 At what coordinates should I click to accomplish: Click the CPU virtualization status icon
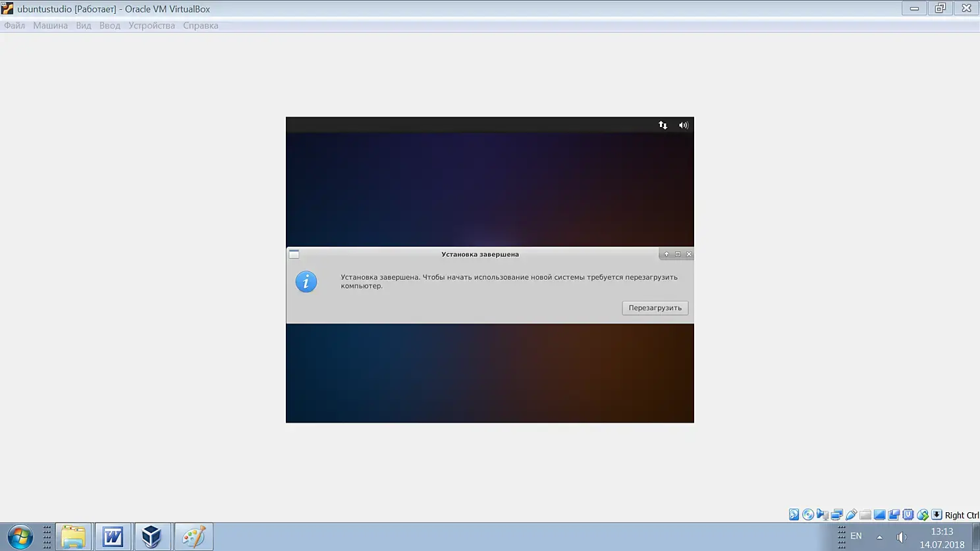908,515
